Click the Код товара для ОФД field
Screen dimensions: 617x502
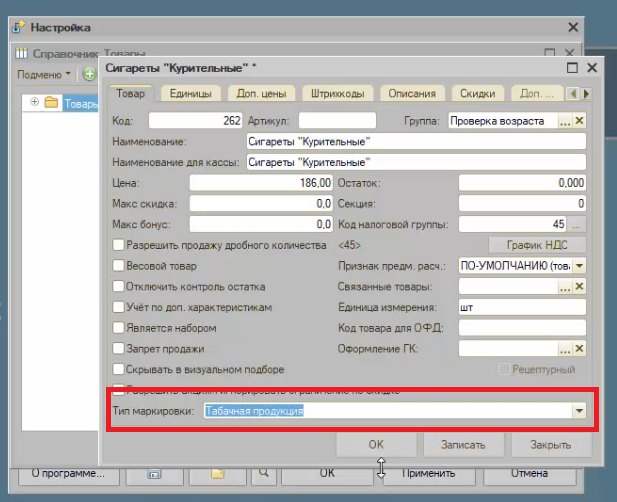click(x=522, y=328)
